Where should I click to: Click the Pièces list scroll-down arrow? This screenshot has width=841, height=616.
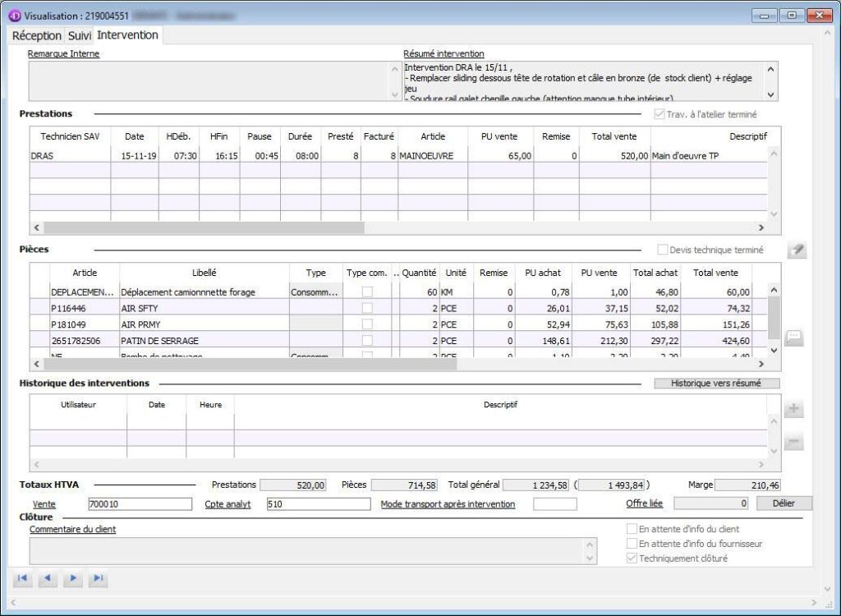pos(772,352)
